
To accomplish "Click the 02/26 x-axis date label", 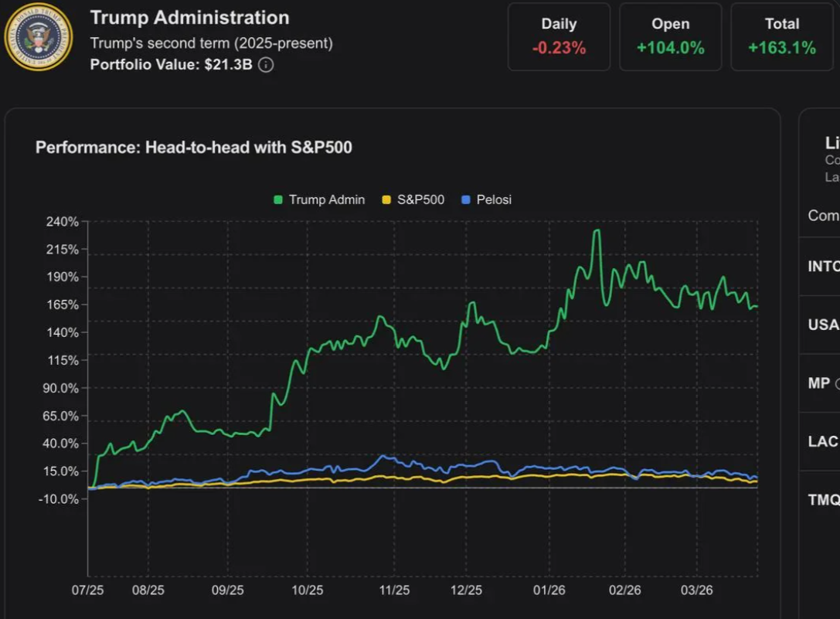I will (624, 590).
